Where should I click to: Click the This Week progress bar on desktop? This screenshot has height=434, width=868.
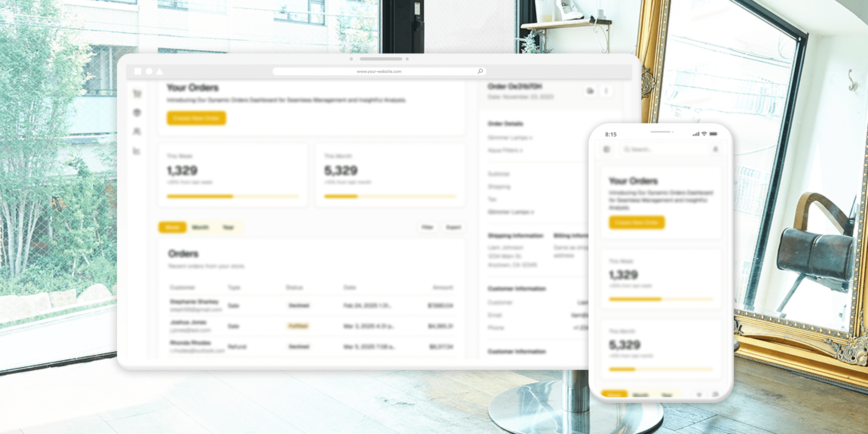pyautogui.click(x=232, y=197)
